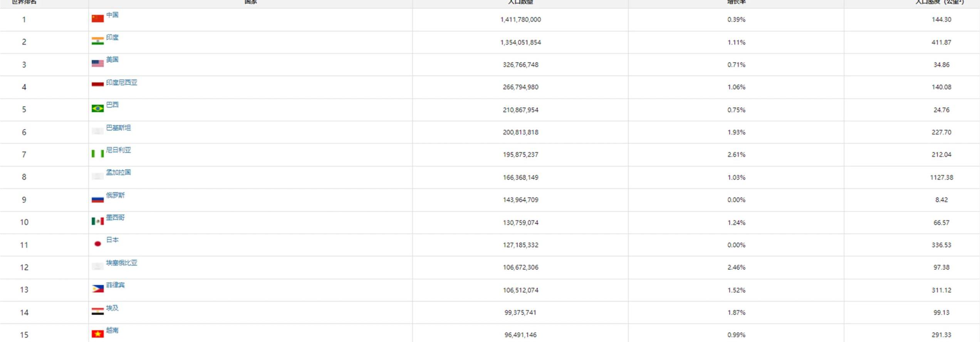Screen dimensions: 980x342
Task: Select China's population cell 1,411,780,000
Action: (x=520, y=20)
